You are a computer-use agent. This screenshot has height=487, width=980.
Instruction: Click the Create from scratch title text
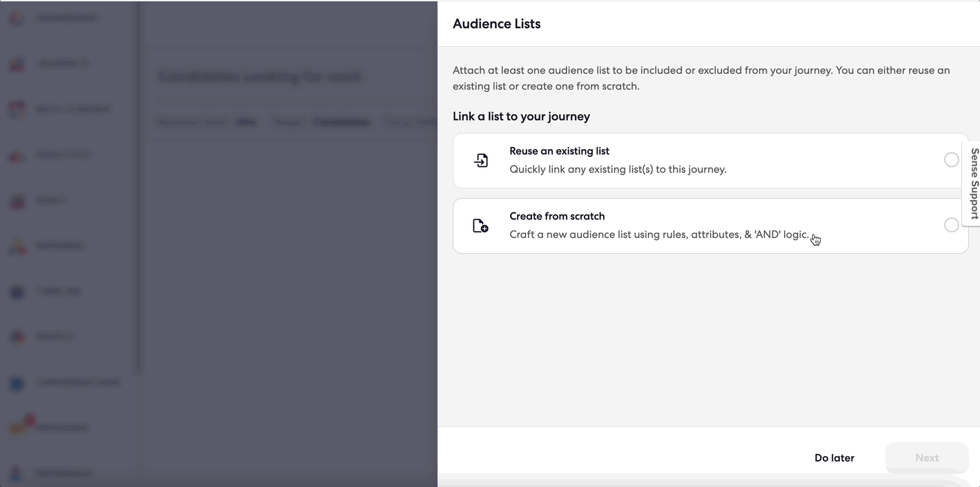(x=557, y=216)
